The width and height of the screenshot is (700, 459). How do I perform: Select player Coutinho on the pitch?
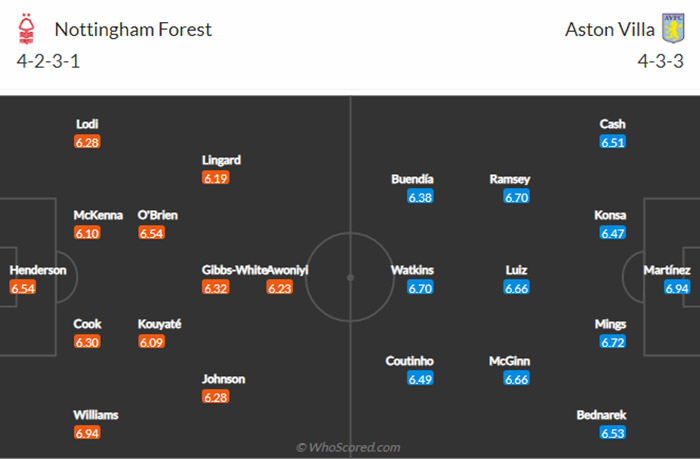click(409, 361)
